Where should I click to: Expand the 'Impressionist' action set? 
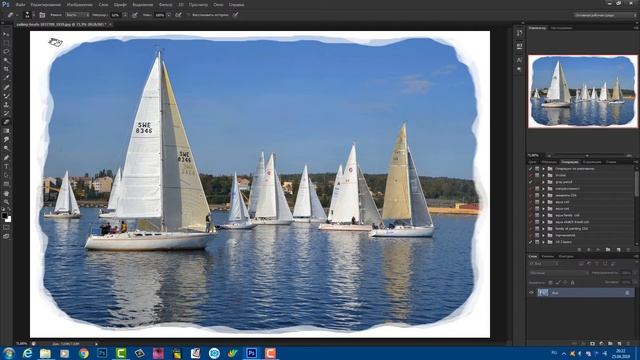pos(543,236)
